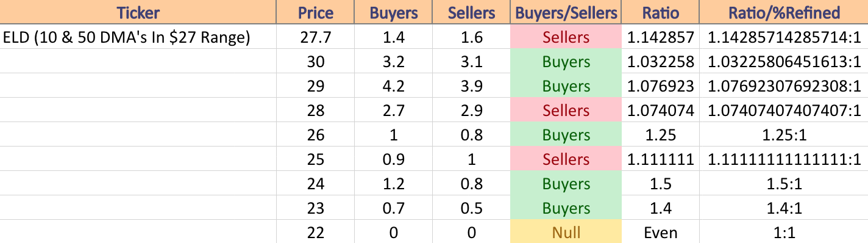Click the Ratio/%Refined column header

[x=784, y=12]
